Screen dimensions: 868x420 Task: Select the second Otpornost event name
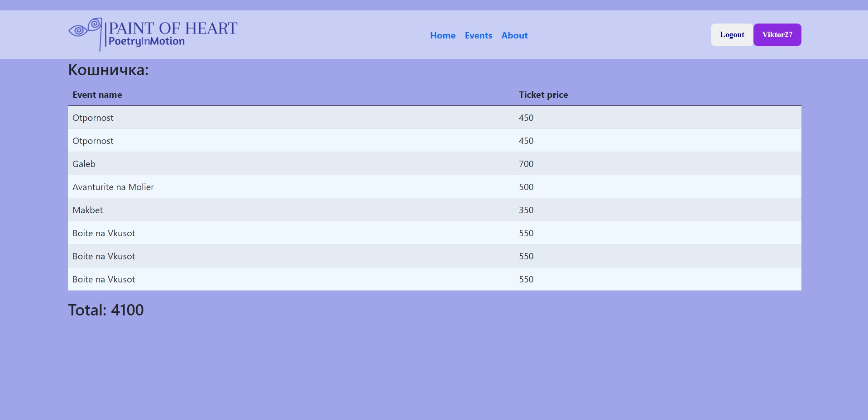point(93,141)
